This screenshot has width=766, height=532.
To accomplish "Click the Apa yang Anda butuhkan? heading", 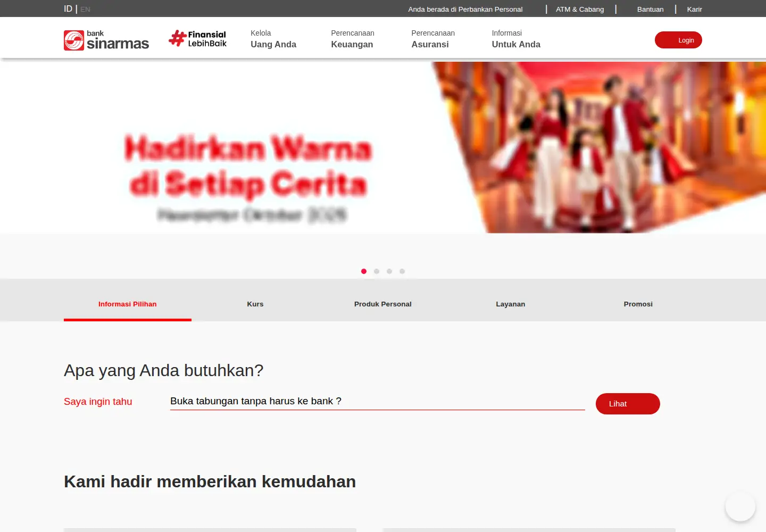I will (x=164, y=370).
